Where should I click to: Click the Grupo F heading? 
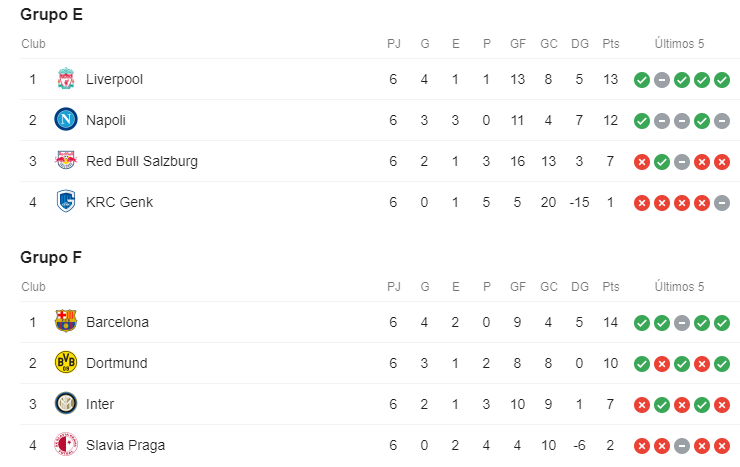pyautogui.click(x=51, y=257)
